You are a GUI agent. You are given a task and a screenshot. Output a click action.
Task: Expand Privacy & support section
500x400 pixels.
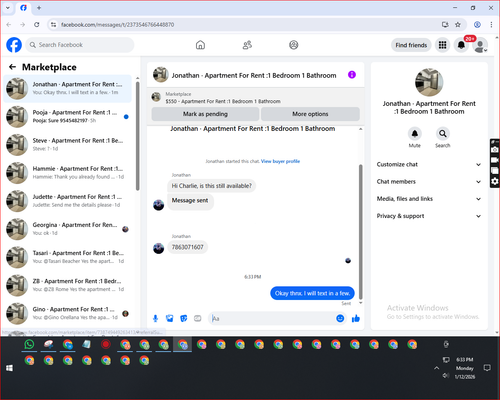tap(429, 216)
